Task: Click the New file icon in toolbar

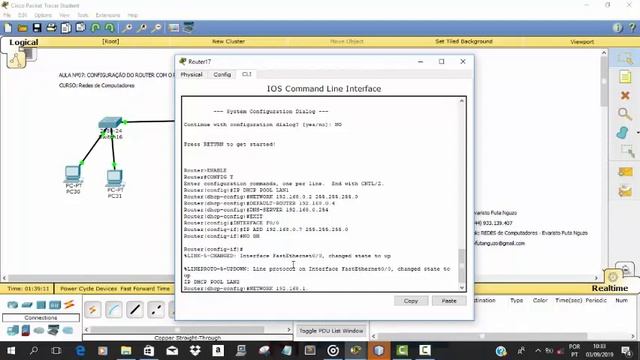Action: pyautogui.click(x=8, y=28)
